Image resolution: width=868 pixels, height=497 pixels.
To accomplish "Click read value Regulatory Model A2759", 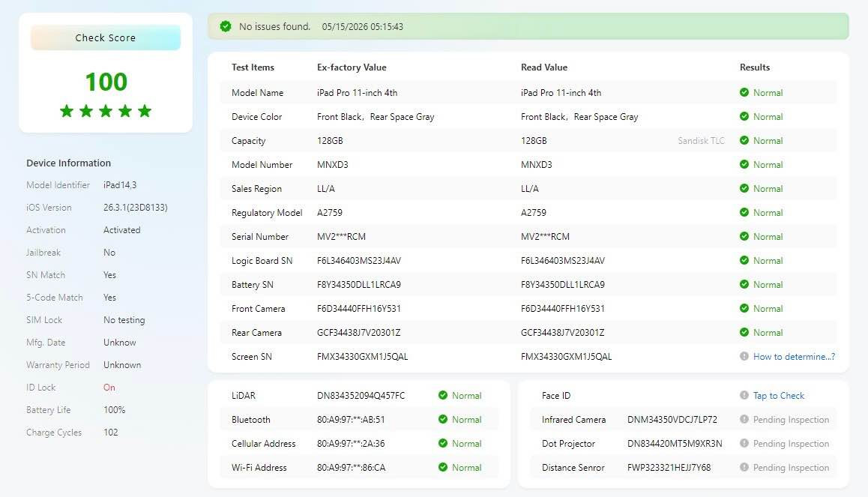I will pos(533,213).
